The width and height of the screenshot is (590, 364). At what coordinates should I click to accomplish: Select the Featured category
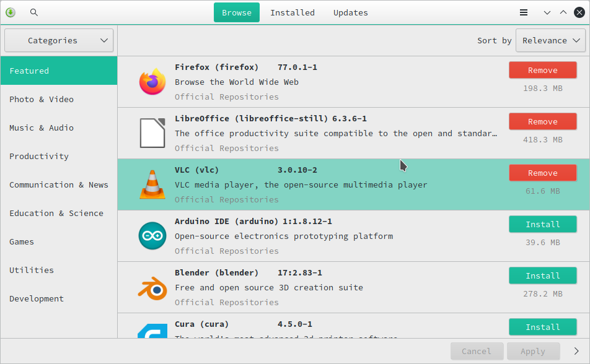pos(59,71)
